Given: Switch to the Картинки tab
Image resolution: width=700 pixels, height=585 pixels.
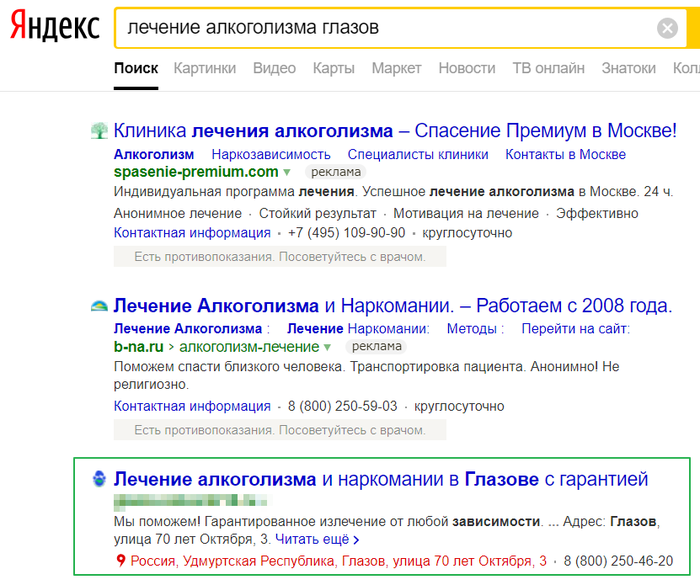Looking at the screenshot, I should 205,68.
